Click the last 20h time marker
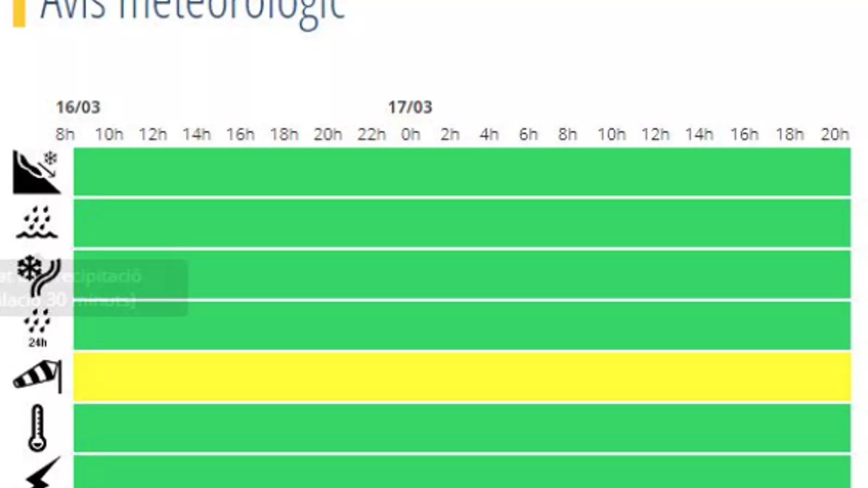 (834, 134)
